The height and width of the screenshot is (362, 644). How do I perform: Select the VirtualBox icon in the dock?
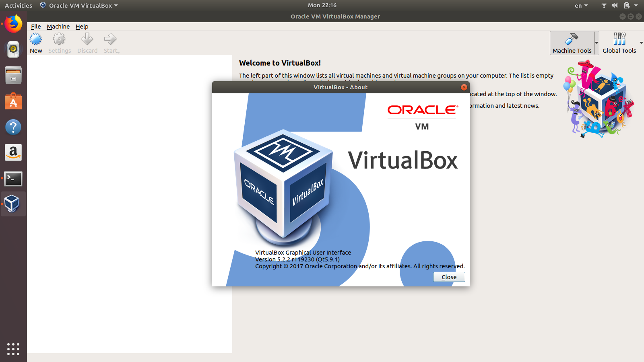13,204
